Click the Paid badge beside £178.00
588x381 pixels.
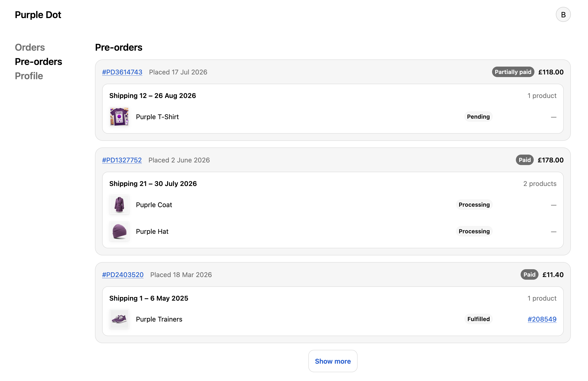click(x=524, y=160)
